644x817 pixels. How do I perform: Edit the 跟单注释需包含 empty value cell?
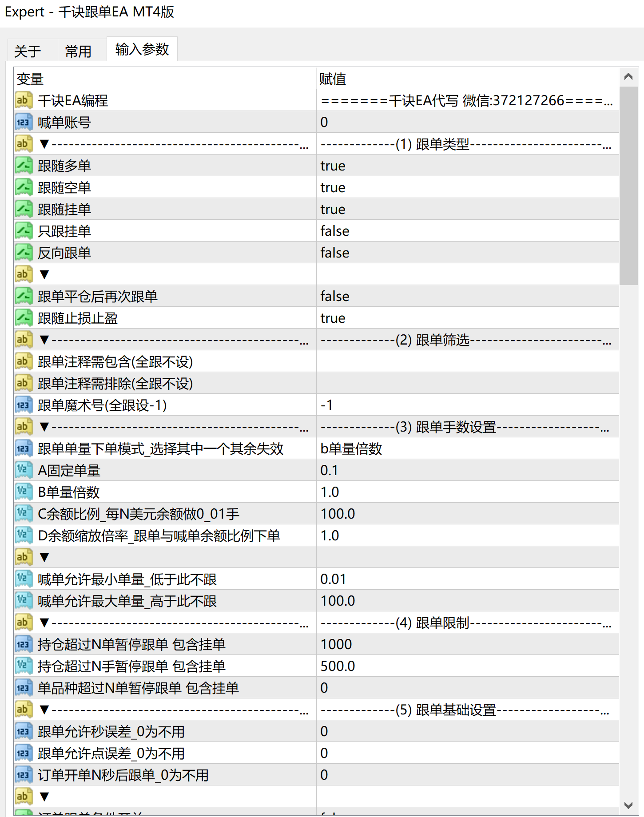(468, 361)
